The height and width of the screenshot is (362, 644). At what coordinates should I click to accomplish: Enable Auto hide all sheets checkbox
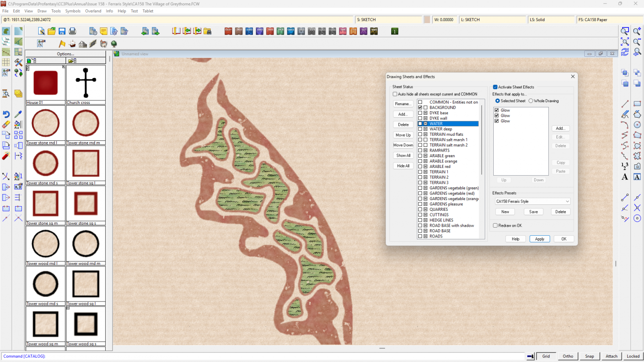[395, 94]
